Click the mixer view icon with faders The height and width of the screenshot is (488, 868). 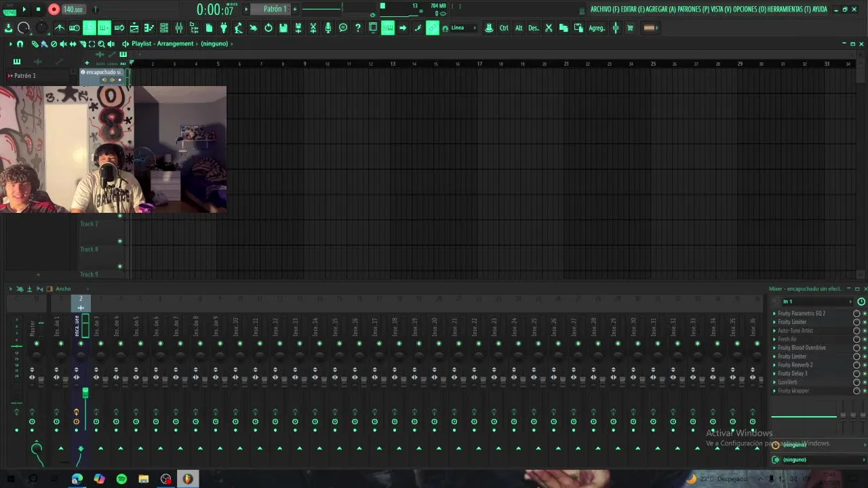[179, 28]
